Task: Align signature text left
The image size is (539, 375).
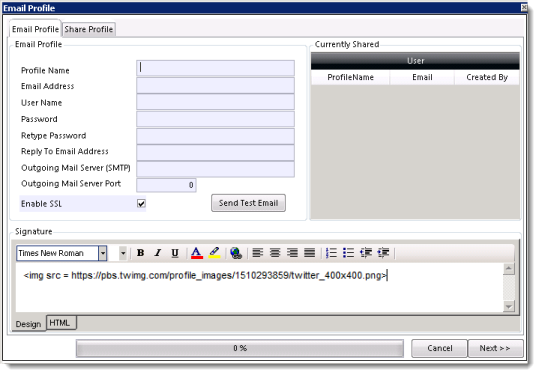Action: pyautogui.click(x=257, y=253)
